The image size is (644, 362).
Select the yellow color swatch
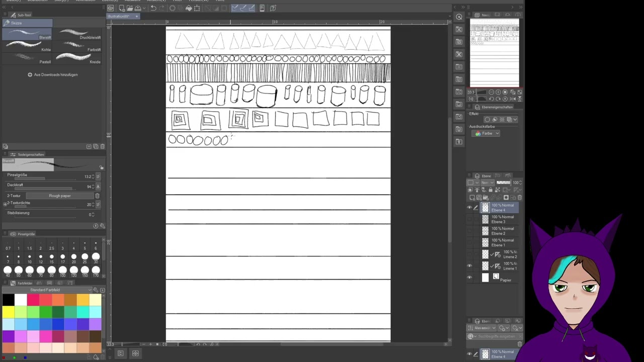(x=8, y=312)
